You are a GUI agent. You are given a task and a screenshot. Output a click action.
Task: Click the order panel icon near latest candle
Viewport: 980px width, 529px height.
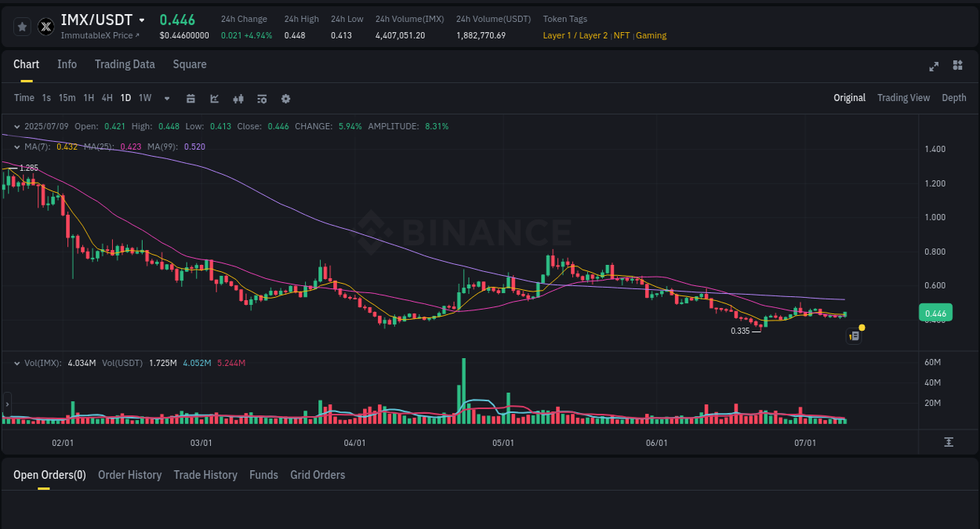point(854,335)
